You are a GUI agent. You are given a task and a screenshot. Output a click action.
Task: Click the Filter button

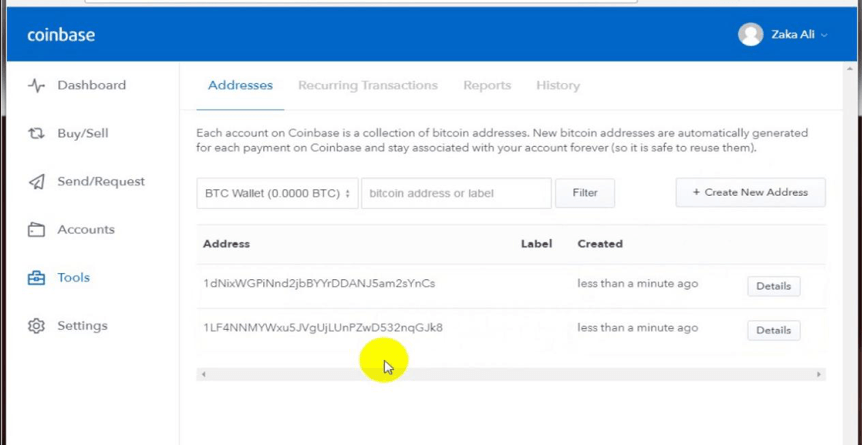click(585, 193)
